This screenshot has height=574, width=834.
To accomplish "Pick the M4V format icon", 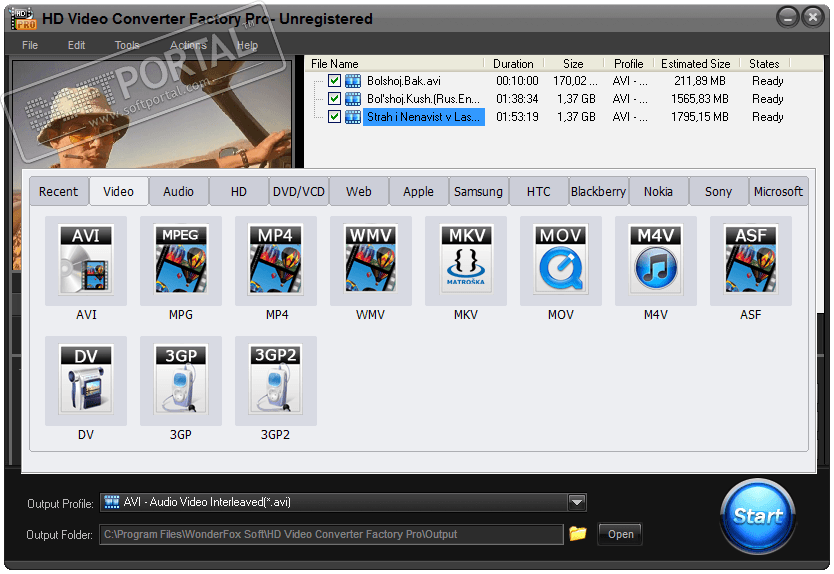I will click(x=656, y=260).
